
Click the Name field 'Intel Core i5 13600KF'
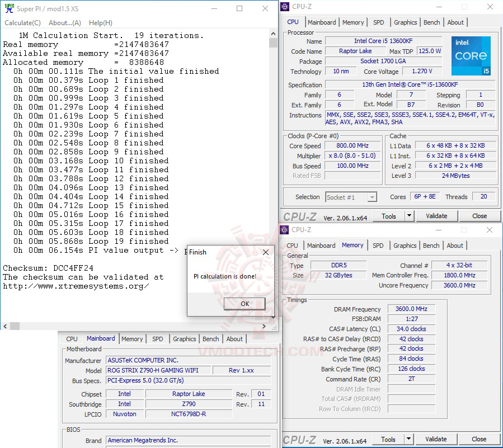383,41
